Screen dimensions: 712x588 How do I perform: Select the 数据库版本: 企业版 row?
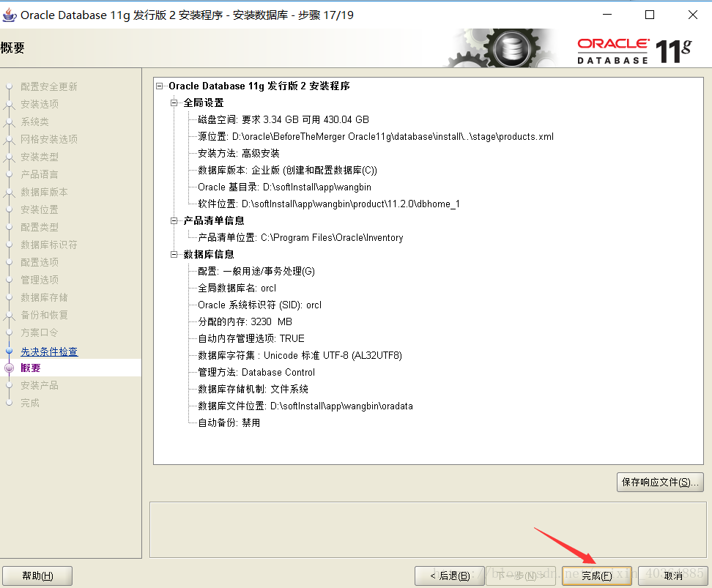[287, 170]
